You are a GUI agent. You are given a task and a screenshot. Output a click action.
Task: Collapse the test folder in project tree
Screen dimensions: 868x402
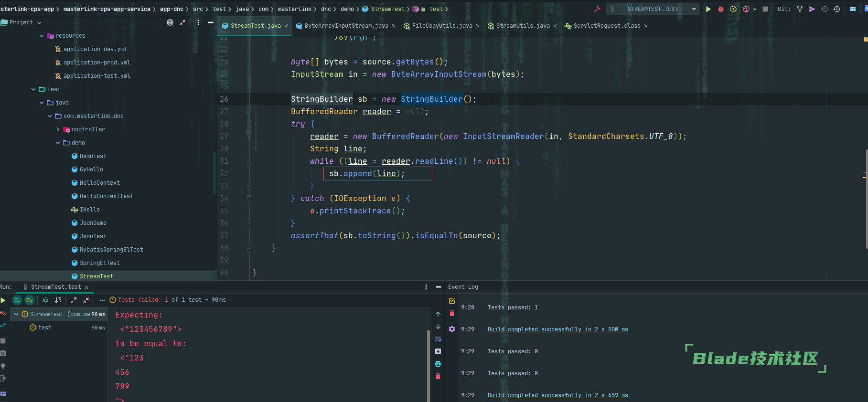click(x=33, y=89)
